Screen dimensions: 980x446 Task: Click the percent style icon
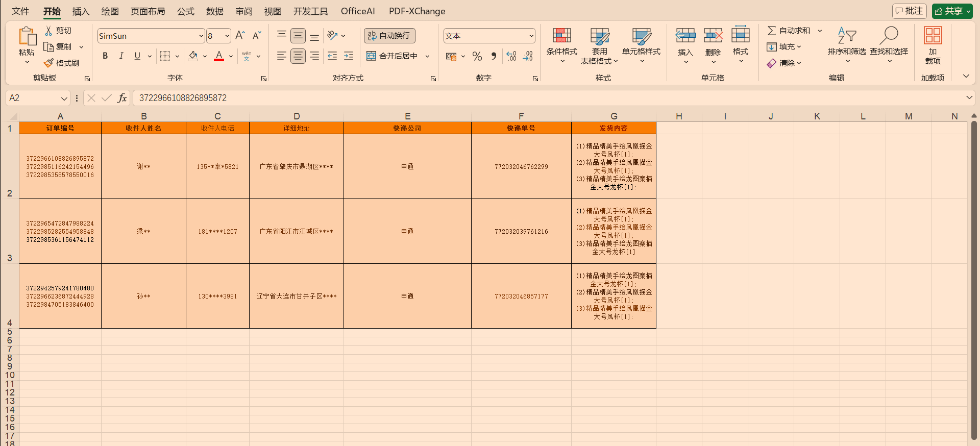[x=477, y=56]
